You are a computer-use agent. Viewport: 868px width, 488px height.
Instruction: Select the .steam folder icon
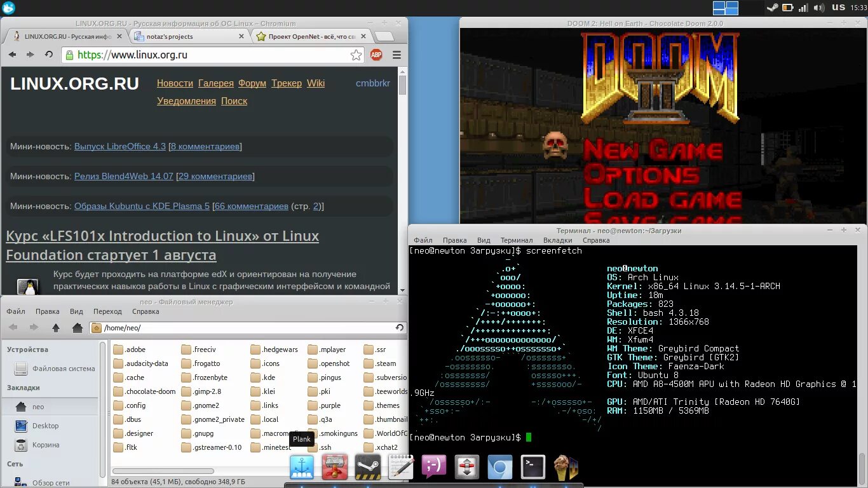(x=369, y=363)
